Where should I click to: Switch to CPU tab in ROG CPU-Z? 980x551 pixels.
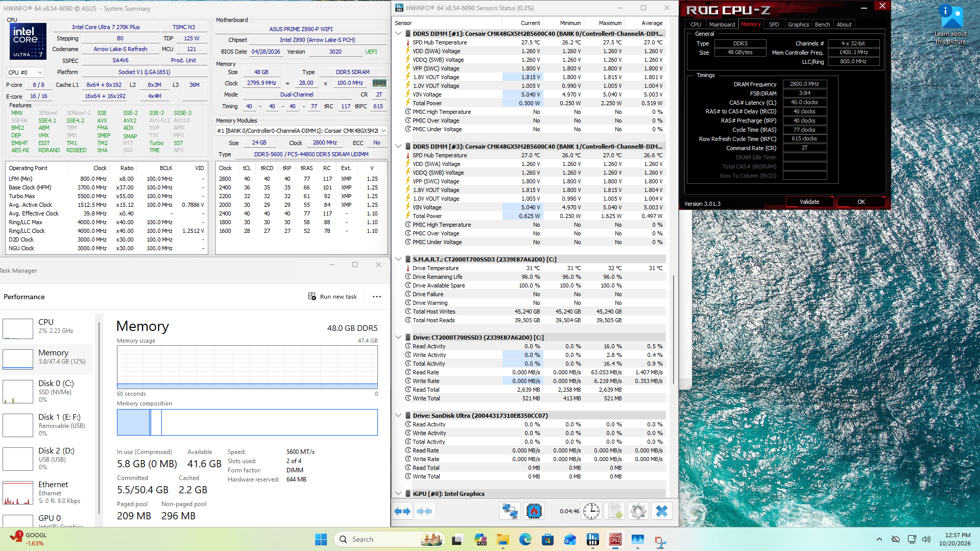tap(696, 25)
